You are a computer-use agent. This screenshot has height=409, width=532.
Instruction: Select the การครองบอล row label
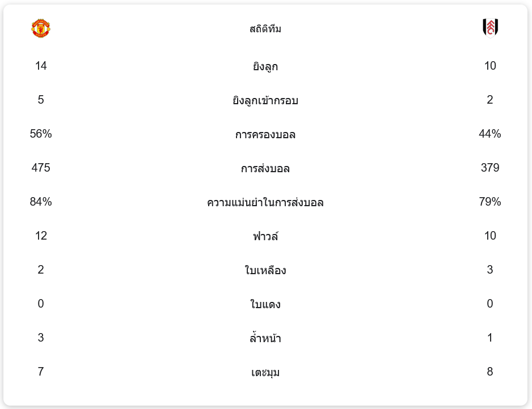coord(265,135)
